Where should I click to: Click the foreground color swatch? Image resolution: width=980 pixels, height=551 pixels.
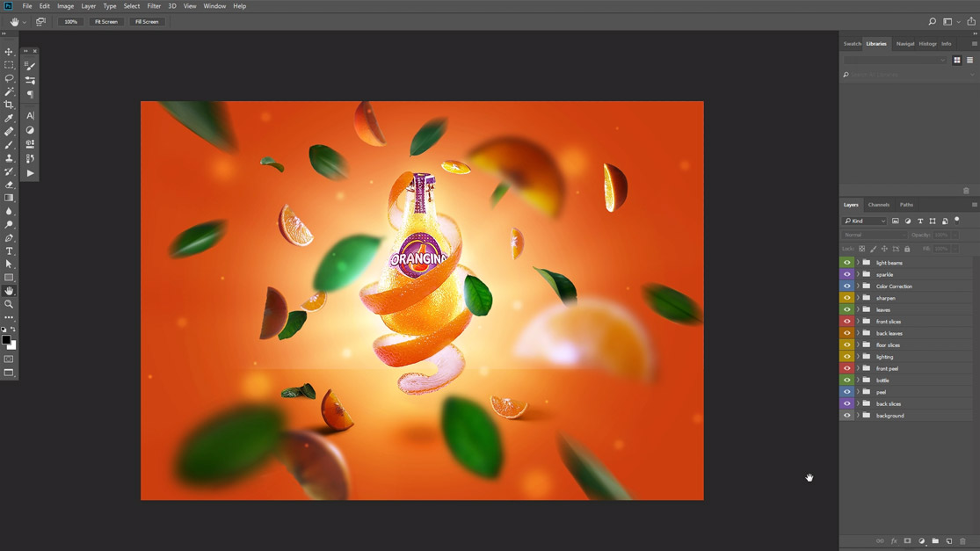pyautogui.click(x=6, y=340)
